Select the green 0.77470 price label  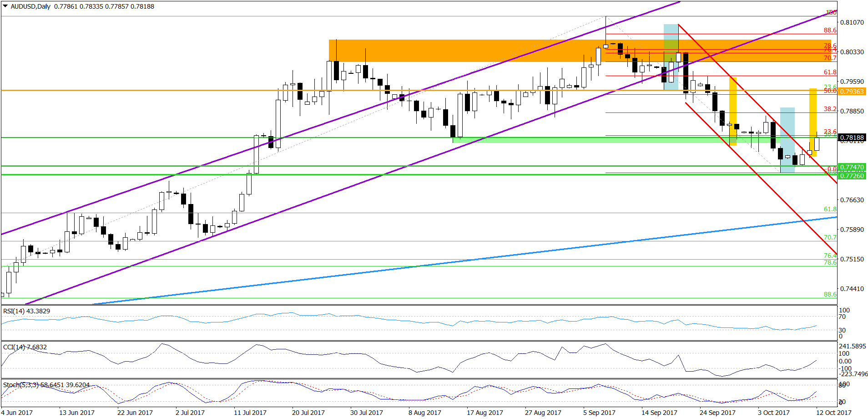tap(852, 167)
